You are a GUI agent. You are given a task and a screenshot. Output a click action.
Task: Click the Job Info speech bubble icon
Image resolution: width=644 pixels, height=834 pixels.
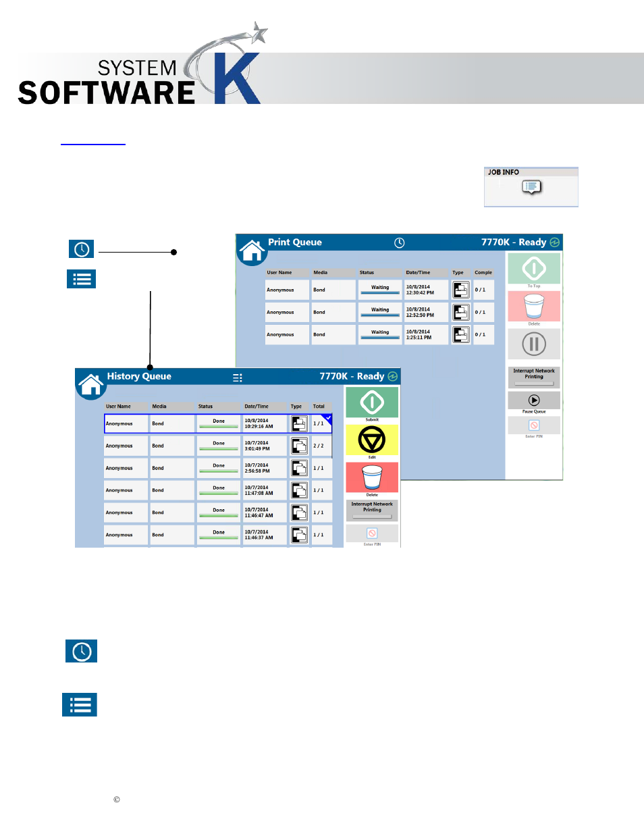click(x=531, y=187)
